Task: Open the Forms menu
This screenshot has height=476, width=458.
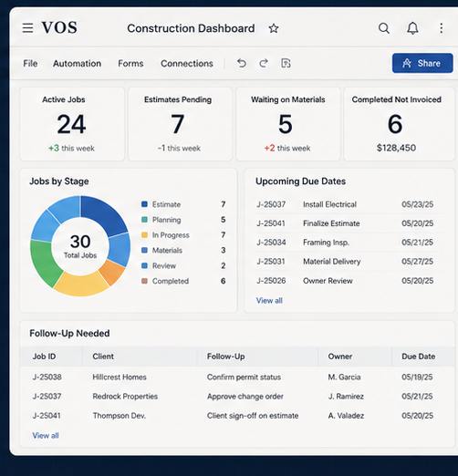Action: 130,64
